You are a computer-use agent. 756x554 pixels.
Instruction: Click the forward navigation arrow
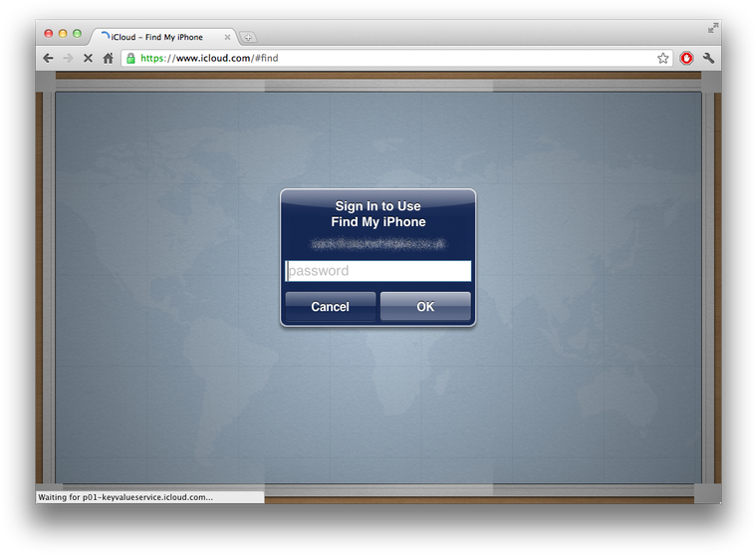pyautogui.click(x=68, y=59)
